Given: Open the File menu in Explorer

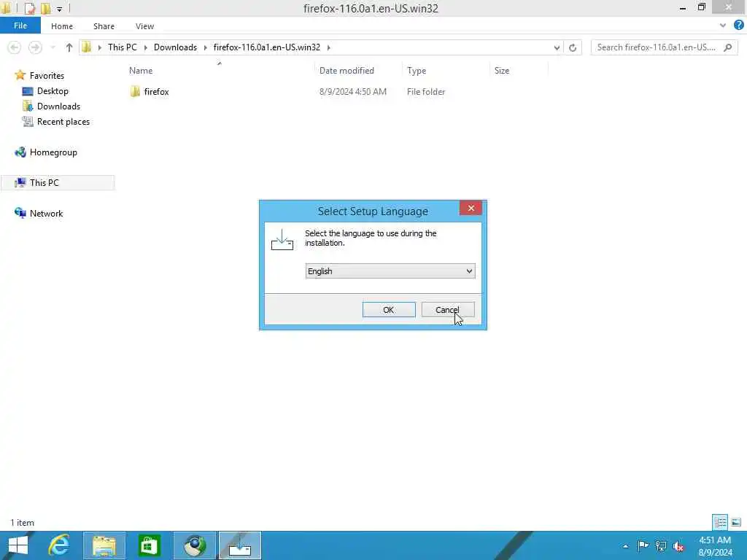Looking at the screenshot, I should pos(20,26).
